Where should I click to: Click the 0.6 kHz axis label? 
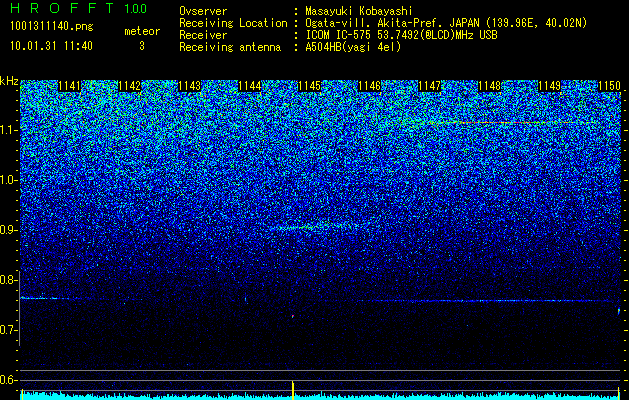(x=7, y=380)
